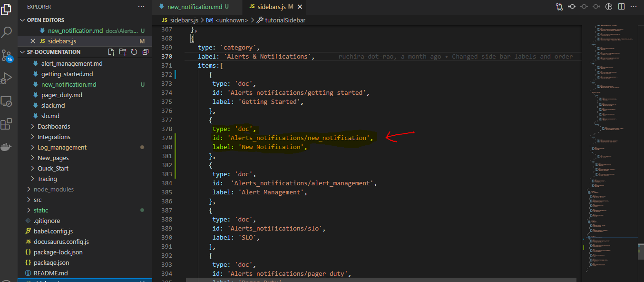Open docusaurus.config.js from the explorer
Screen dimensions: 644x282
tap(61, 242)
